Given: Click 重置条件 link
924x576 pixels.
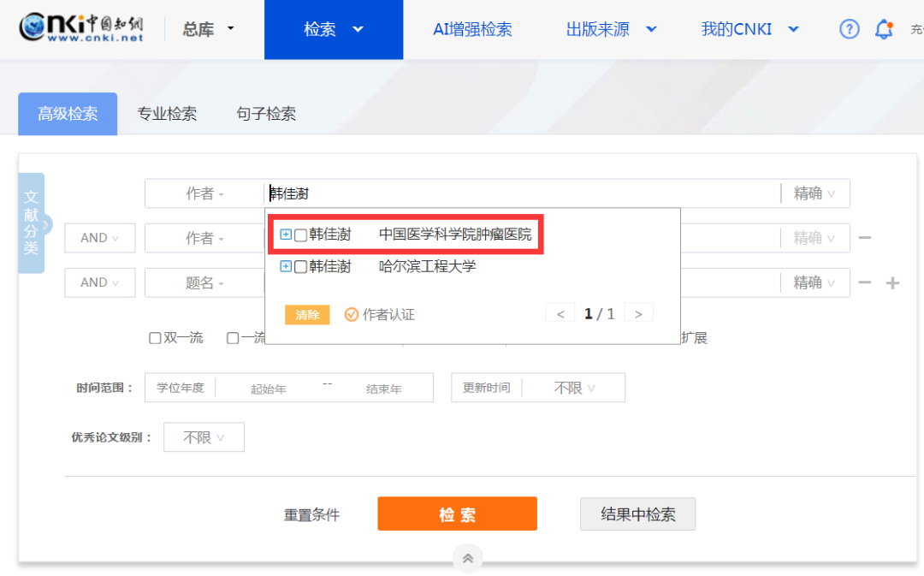Looking at the screenshot, I should [x=311, y=514].
